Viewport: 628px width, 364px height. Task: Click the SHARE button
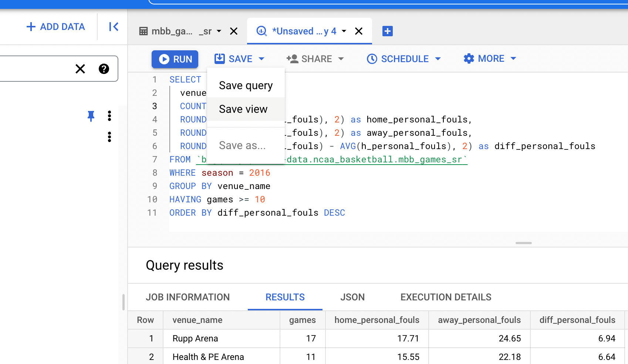tap(309, 59)
